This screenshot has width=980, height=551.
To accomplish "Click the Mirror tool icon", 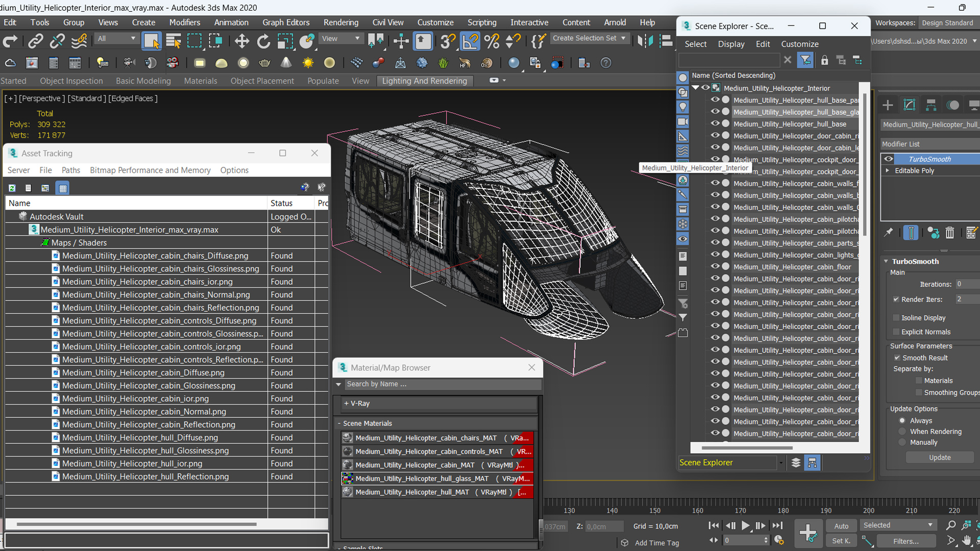I will pyautogui.click(x=645, y=41).
